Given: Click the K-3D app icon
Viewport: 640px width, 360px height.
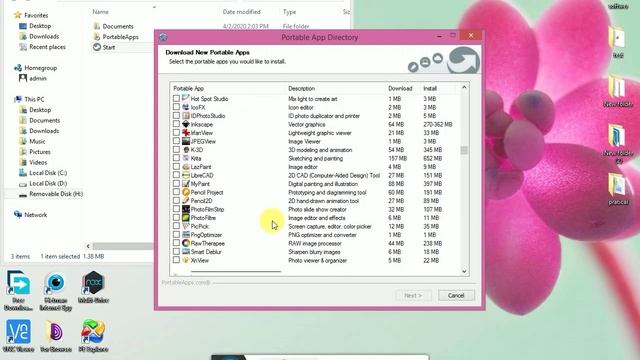Looking at the screenshot, I should [186, 150].
